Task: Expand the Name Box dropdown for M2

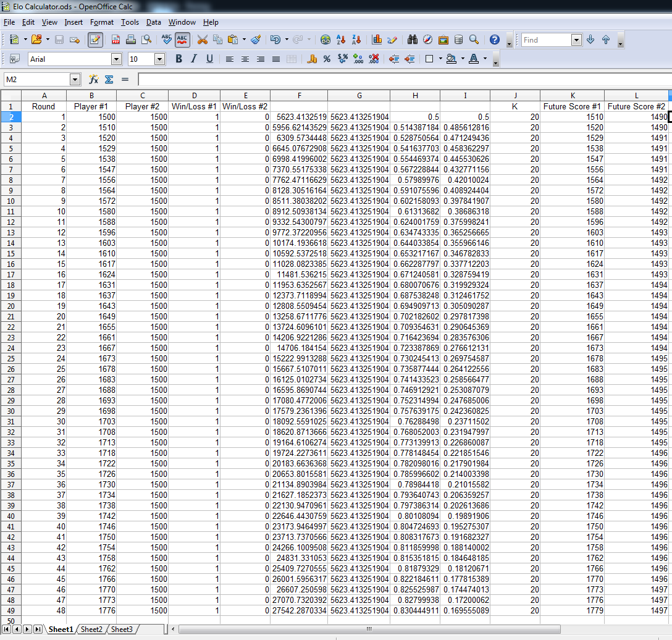Action: [x=75, y=79]
